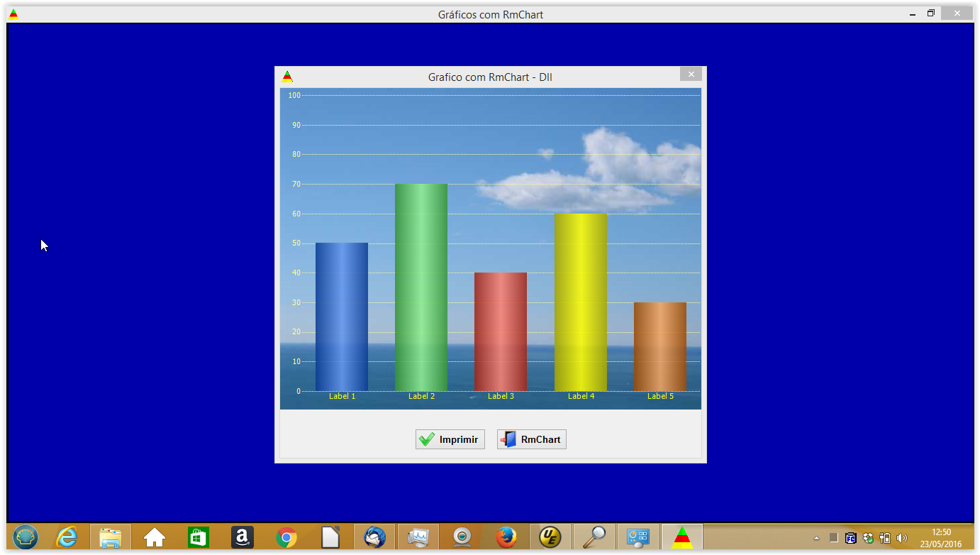Show hidden system tray icons
This screenshot has width=980, height=555.
point(816,538)
